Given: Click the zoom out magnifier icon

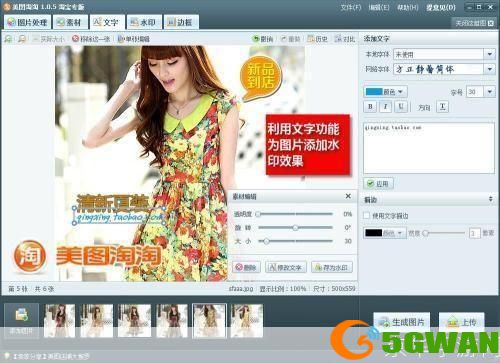Looking at the screenshot, I should click(22, 39).
